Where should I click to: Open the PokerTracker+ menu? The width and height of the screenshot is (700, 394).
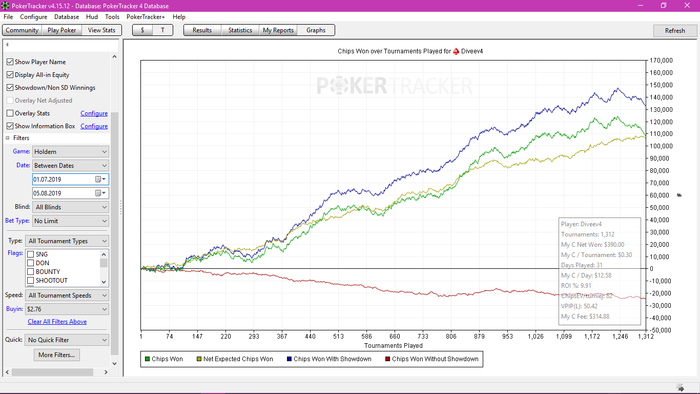146,17
